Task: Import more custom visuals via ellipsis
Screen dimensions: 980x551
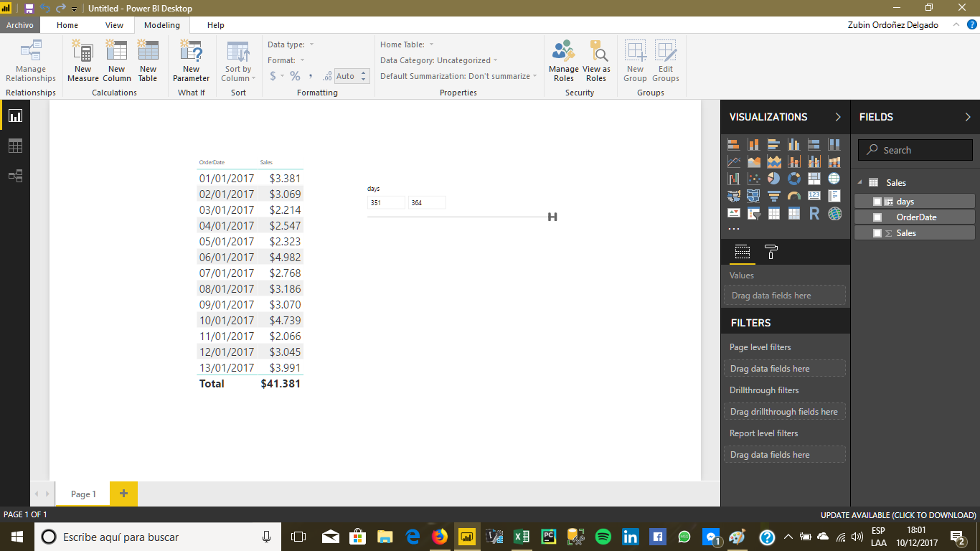Action: point(733,230)
